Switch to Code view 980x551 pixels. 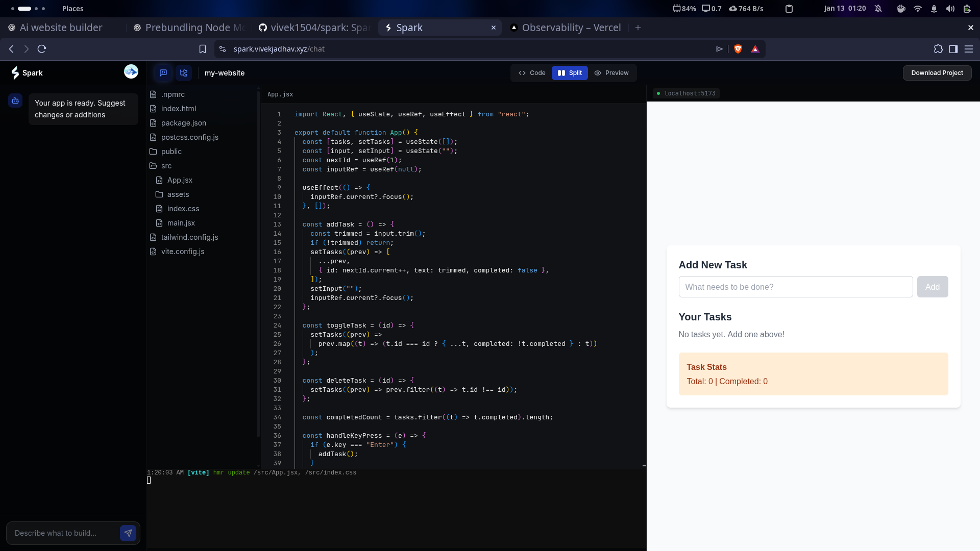click(x=532, y=73)
